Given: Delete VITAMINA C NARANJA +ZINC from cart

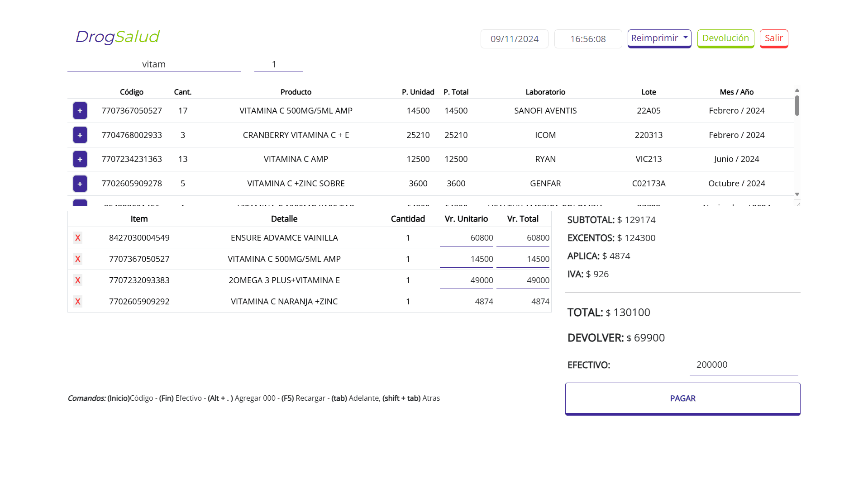Looking at the screenshot, I should (x=78, y=302).
